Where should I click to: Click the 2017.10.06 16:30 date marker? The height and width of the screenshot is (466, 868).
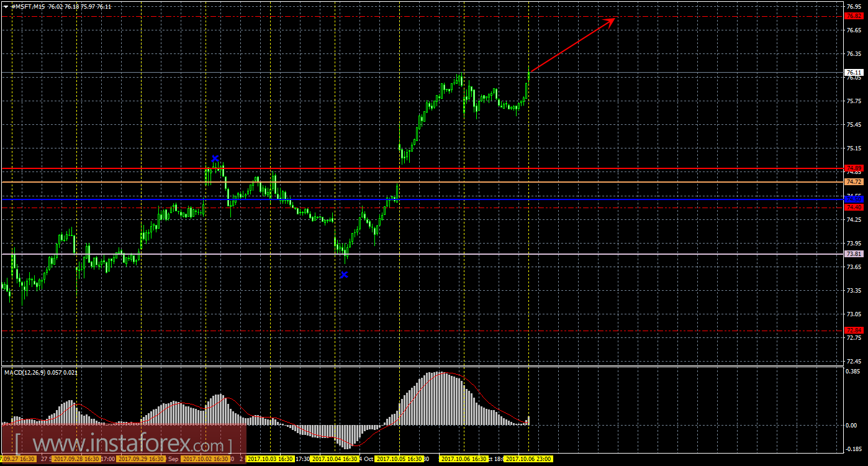(x=464, y=459)
